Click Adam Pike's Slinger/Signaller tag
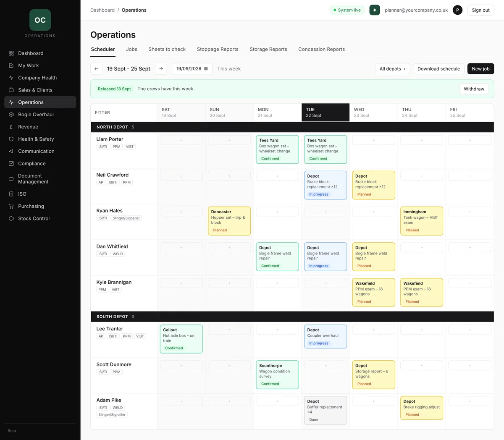This screenshot has height=440, width=504. [x=112, y=415]
